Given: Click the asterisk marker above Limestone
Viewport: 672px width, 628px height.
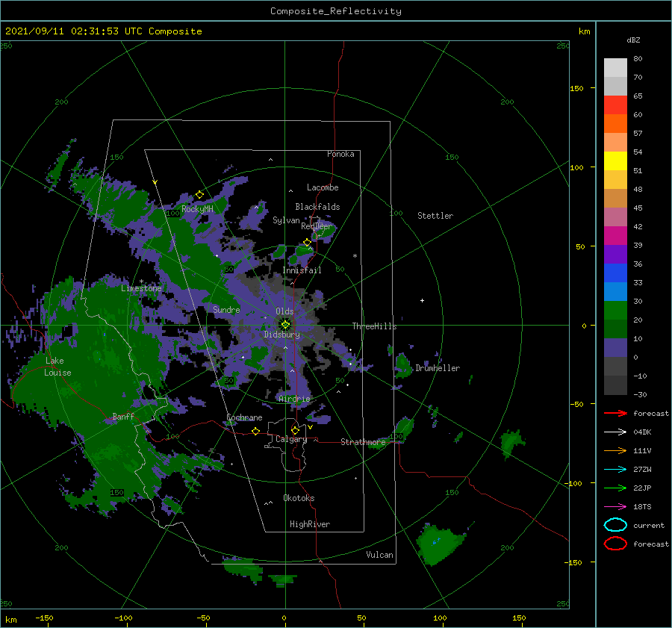Looking at the screenshot, I should [x=141, y=282].
